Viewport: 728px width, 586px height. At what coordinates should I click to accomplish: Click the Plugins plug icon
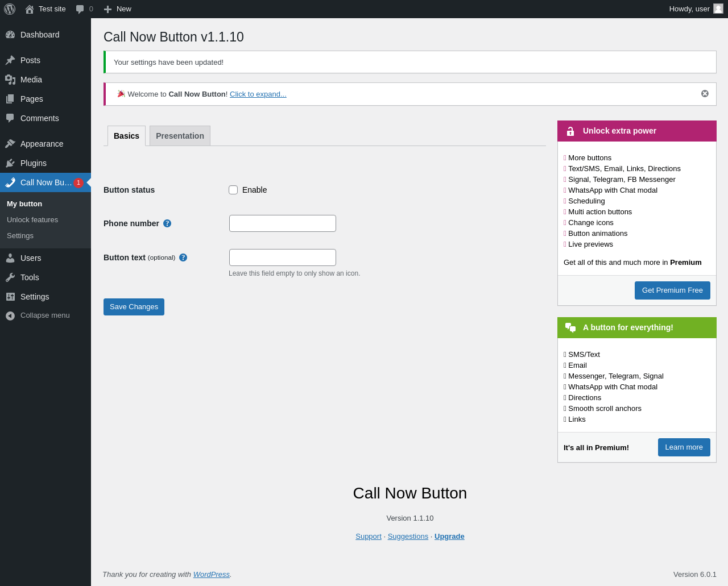(x=10, y=163)
